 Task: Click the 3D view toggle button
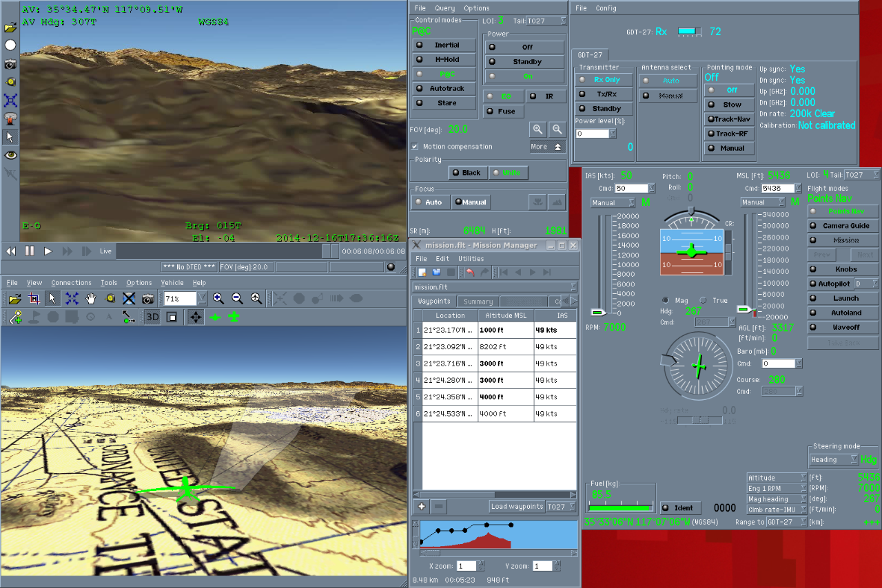[152, 317]
